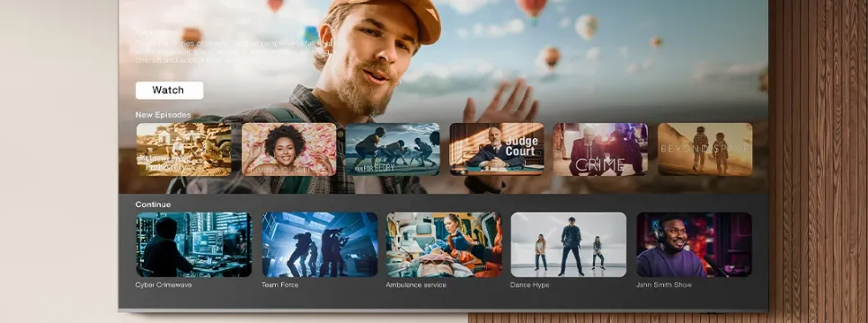Image resolution: width=868 pixels, height=323 pixels.
Task: Click the Watch button
Action: (x=170, y=90)
